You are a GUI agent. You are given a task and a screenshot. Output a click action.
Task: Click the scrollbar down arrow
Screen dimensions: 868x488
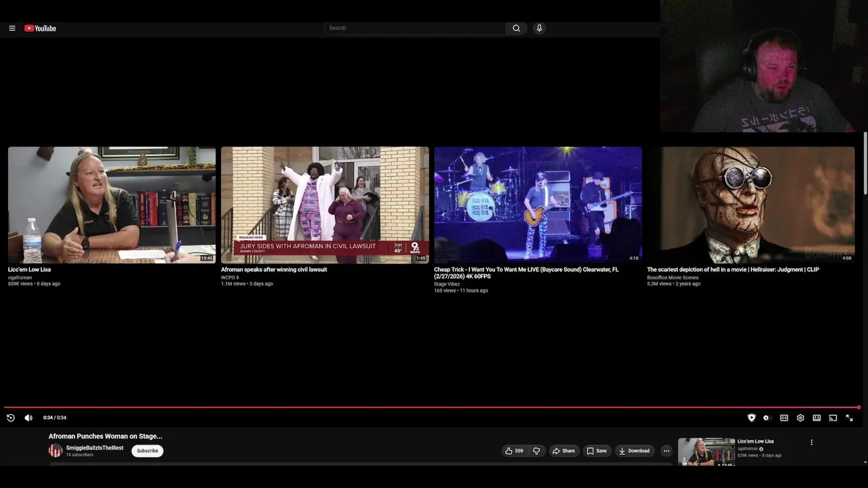pos(865,462)
